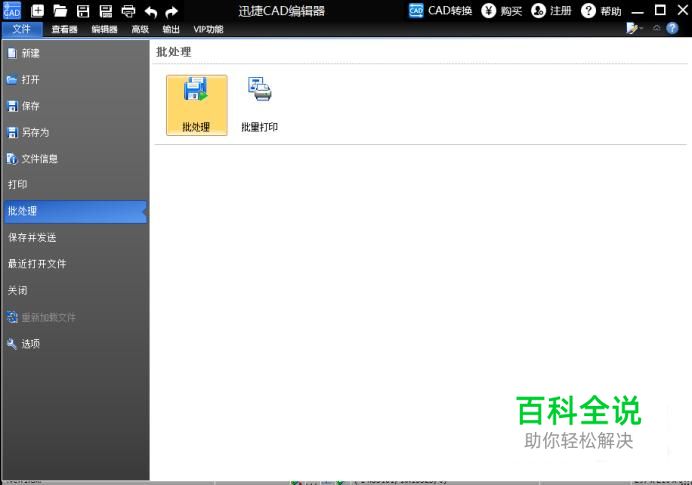
Task: Choose 新建 in the file menu
Action: (75, 53)
